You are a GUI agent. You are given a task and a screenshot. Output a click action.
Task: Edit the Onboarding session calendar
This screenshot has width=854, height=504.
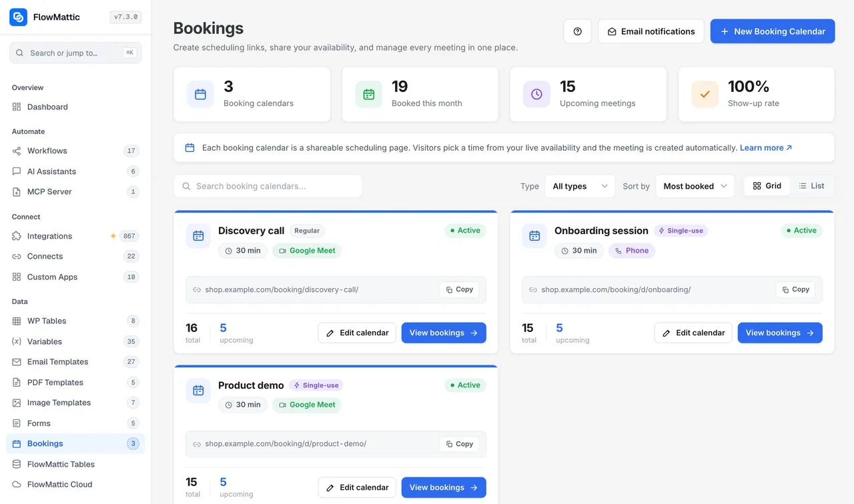[693, 333]
